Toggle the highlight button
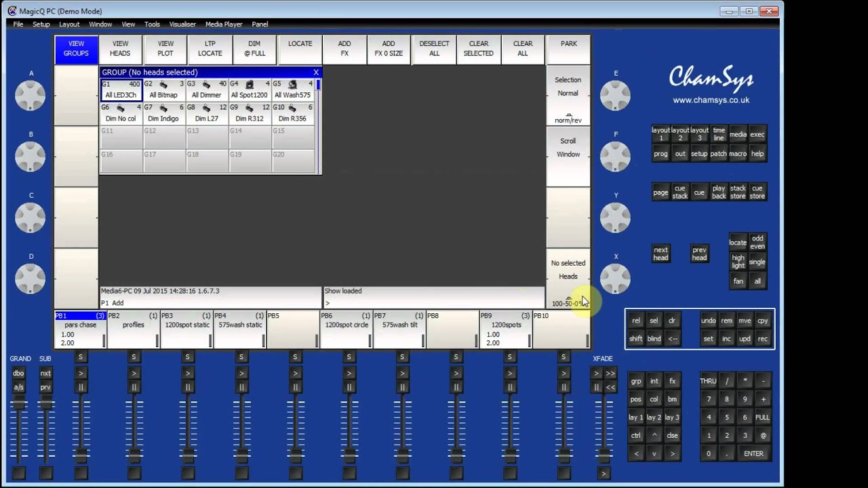Screen dimensions: 868x488 [738, 262]
